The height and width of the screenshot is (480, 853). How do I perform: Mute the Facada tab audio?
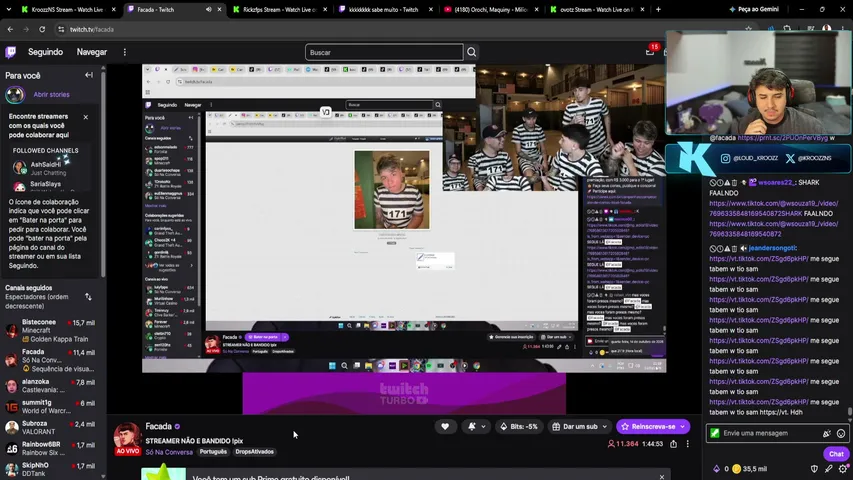click(208, 9)
